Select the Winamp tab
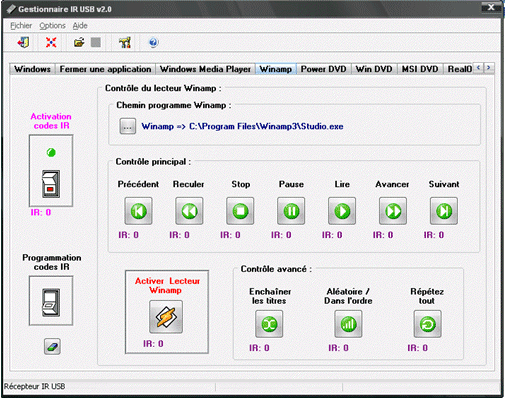Viewport: 505px width, 398px height. coord(276,69)
